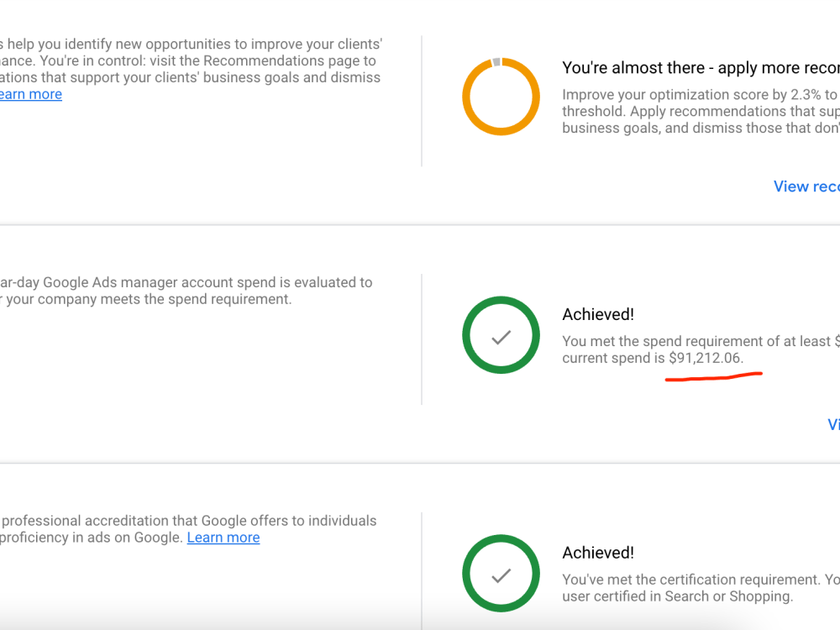Select the 'You're almost there' heading
This screenshot has width=840, height=630.
(701, 68)
